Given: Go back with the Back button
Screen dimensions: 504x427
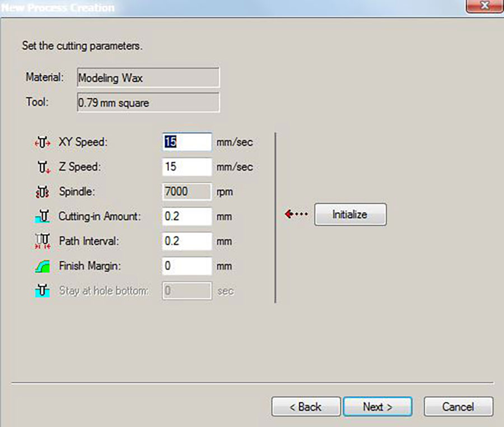Looking at the screenshot, I should click(x=306, y=407).
